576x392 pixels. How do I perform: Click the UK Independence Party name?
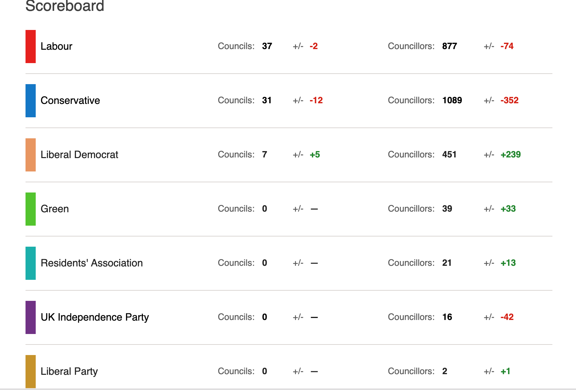(x=95, y=317)
